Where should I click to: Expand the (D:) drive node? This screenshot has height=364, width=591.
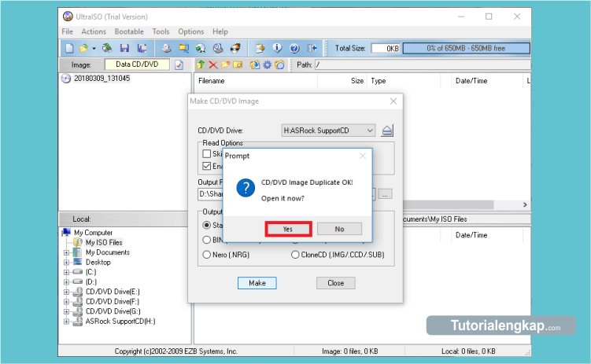point(66,282)
